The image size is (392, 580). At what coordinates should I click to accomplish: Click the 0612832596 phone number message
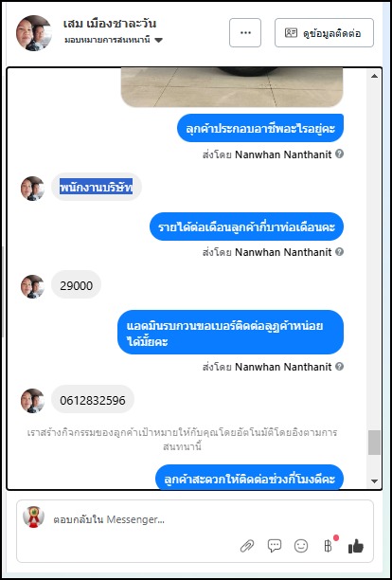[x=93, y=401]
